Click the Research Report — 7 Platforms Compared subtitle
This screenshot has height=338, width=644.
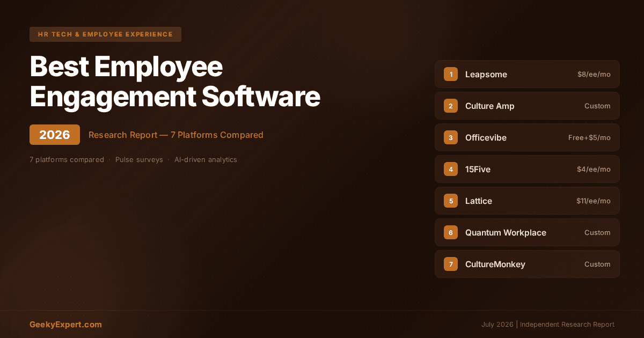176,135
